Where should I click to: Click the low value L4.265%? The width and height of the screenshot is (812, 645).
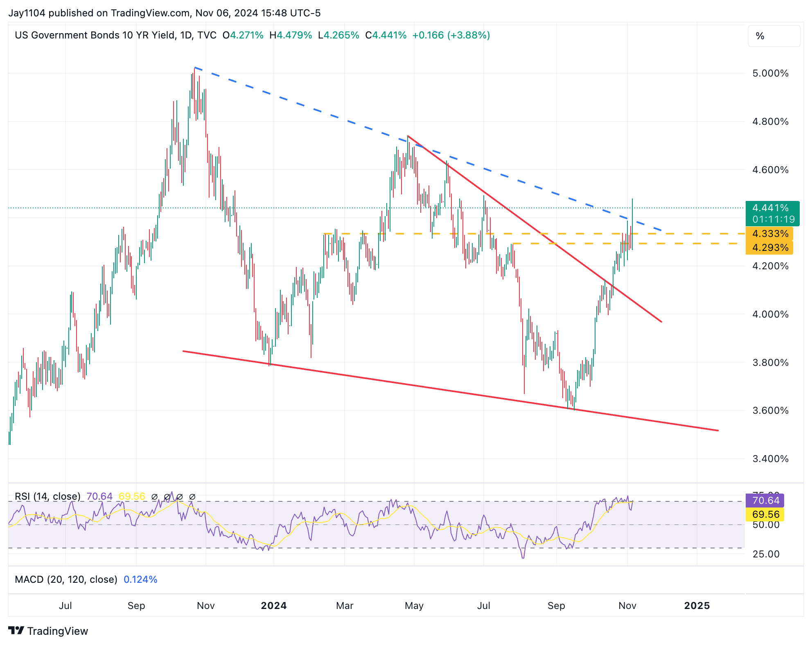point(338,35)
